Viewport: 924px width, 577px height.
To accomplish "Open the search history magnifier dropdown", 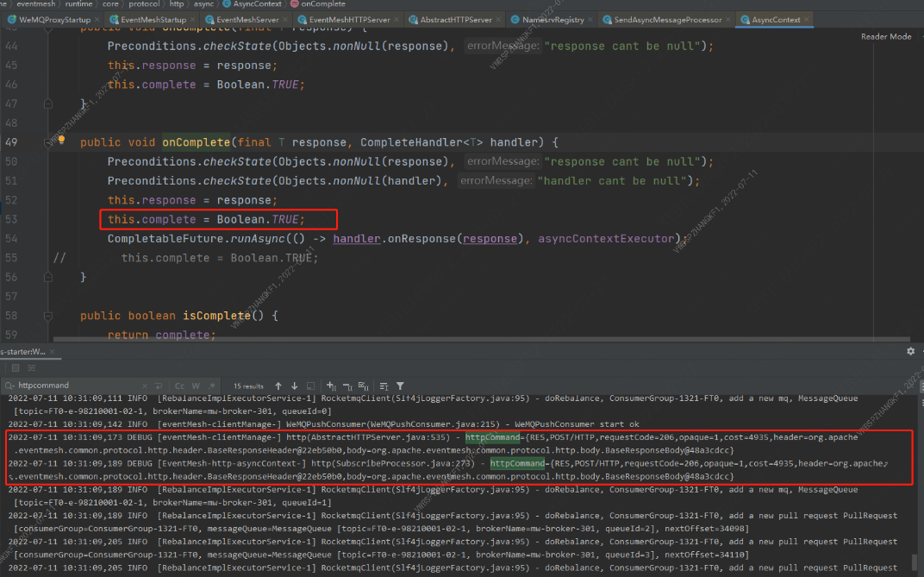I will coord(9,386).
